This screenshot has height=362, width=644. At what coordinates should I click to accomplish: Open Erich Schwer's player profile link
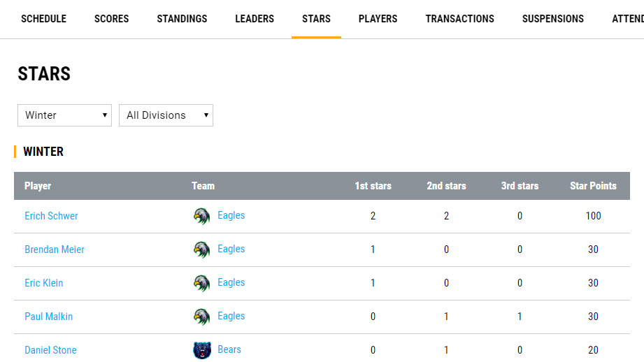51,216
